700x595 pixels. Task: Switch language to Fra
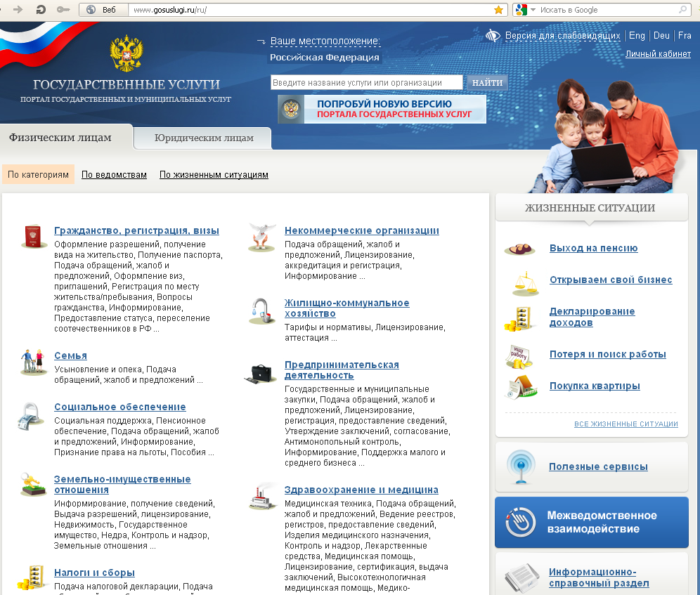coord(685,36)
